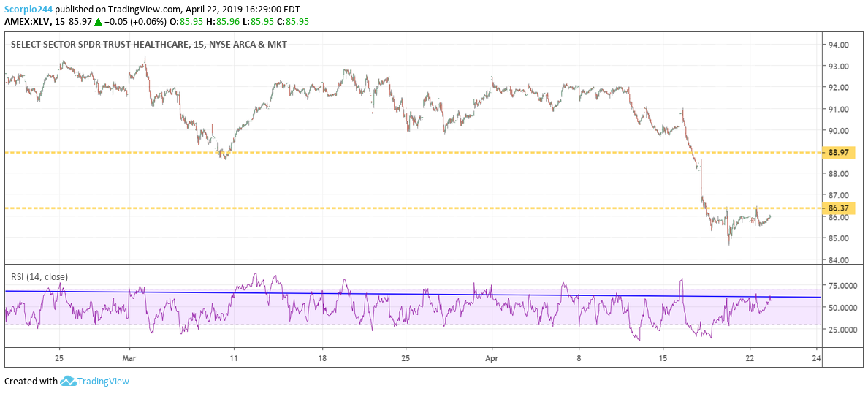Click the 24 date marker on time axis
The image size is (868, 394).
[x=816, y=358]
